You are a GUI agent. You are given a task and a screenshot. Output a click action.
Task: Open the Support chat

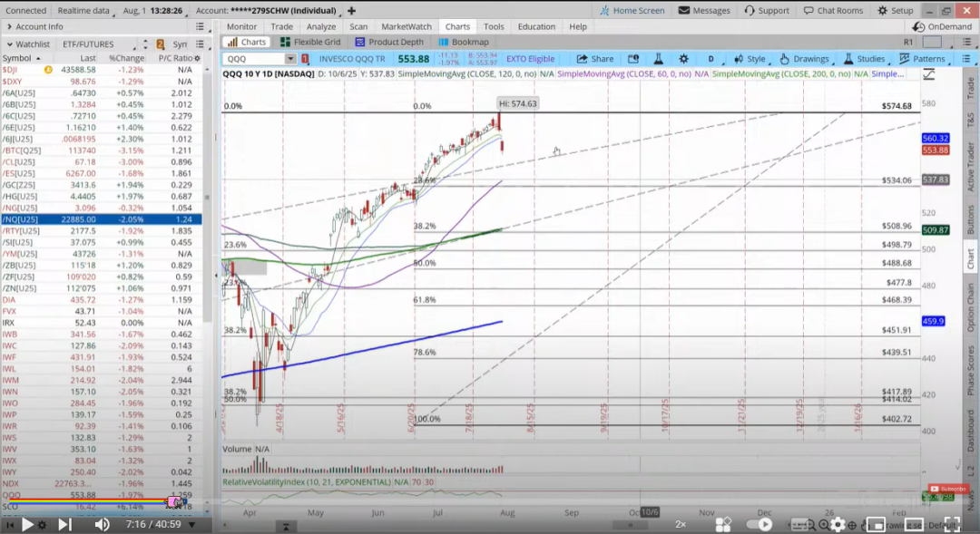pos(766,11)
